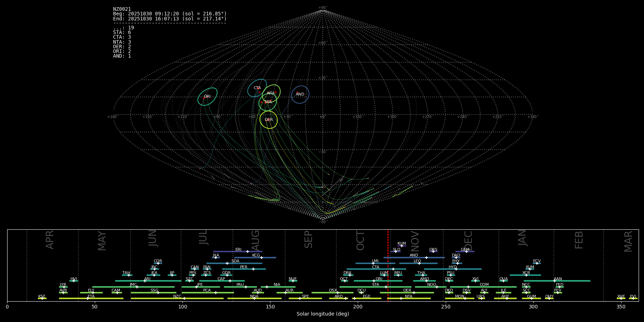Image resolution: width=644 pixels, height=322 pixels.
Task: Click the XHE shower label in timeline
Action: coord(621,297)
